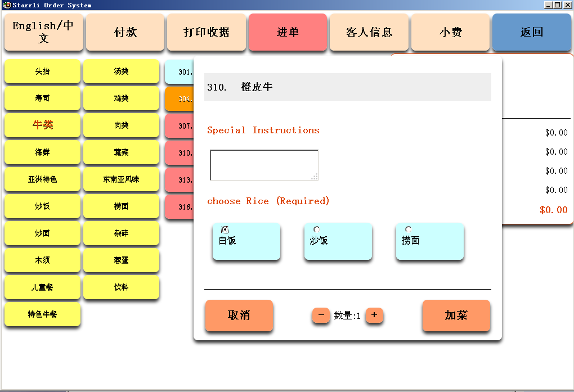Click the plus button to increase quantity
Viewport: 574px width, 392px height.
tap(374, 315)
